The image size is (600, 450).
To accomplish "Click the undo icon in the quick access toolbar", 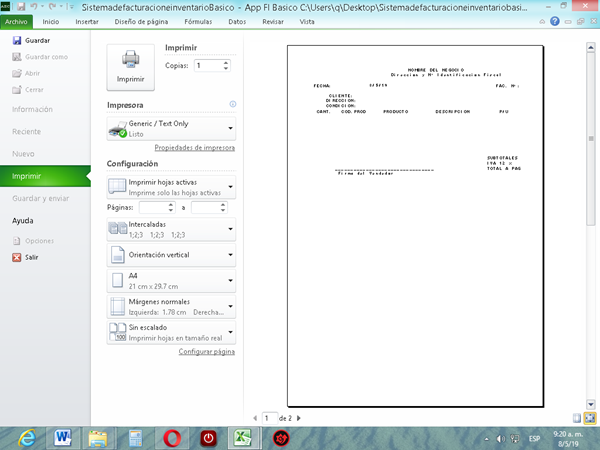I will (34, 7).
